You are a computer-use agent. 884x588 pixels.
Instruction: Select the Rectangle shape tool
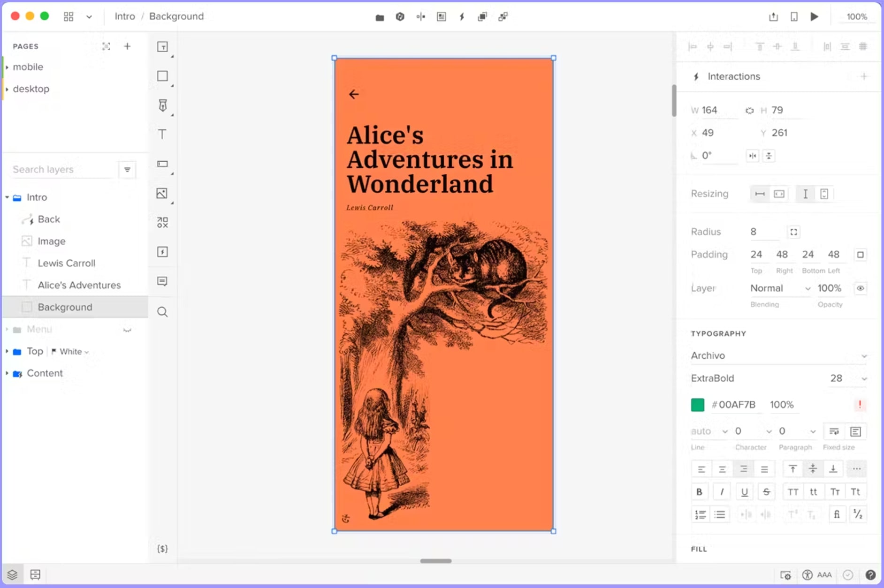(x=162, y=76)
